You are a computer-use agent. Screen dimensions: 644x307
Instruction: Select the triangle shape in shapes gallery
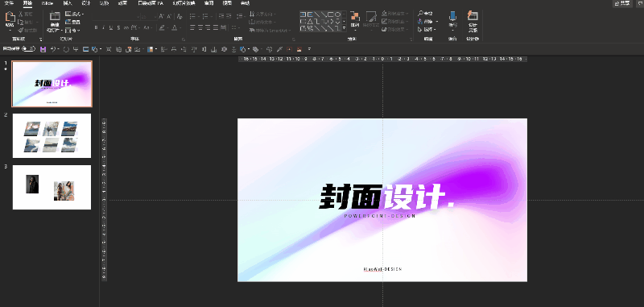coord(311,22)
